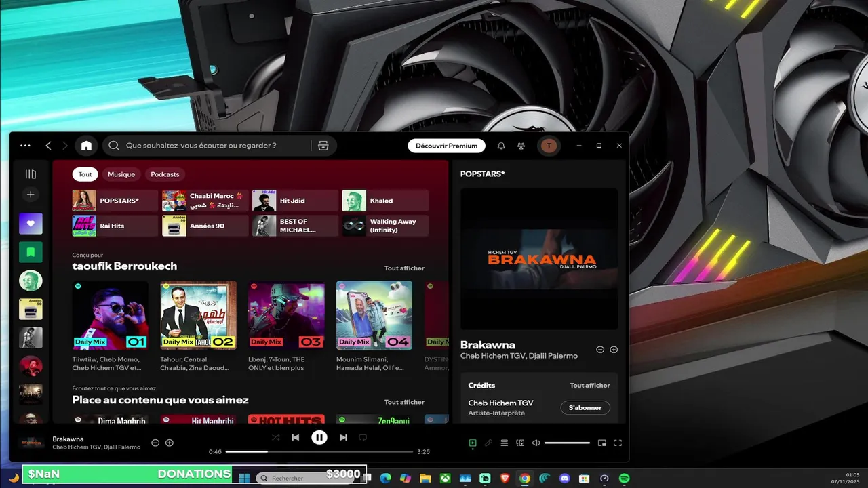Pause the current song
Screen dimensions: 868x488
[319, 438]
